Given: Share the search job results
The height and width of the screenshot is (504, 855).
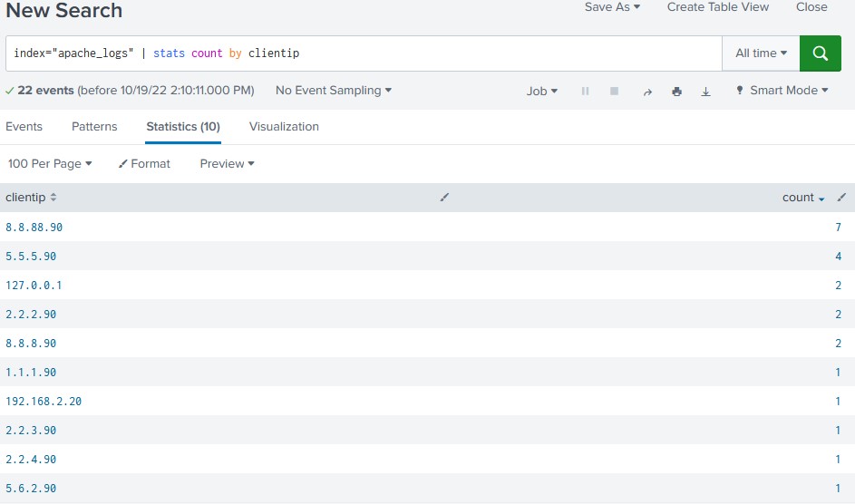Looking at the screenshot, I should point(647,92).
